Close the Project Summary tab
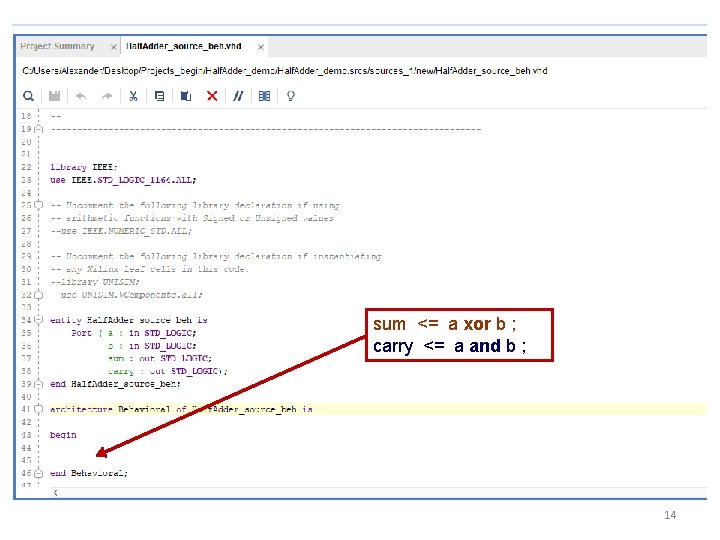The height and width of the screenshot is (540, 720). click(x=113, y=47)
